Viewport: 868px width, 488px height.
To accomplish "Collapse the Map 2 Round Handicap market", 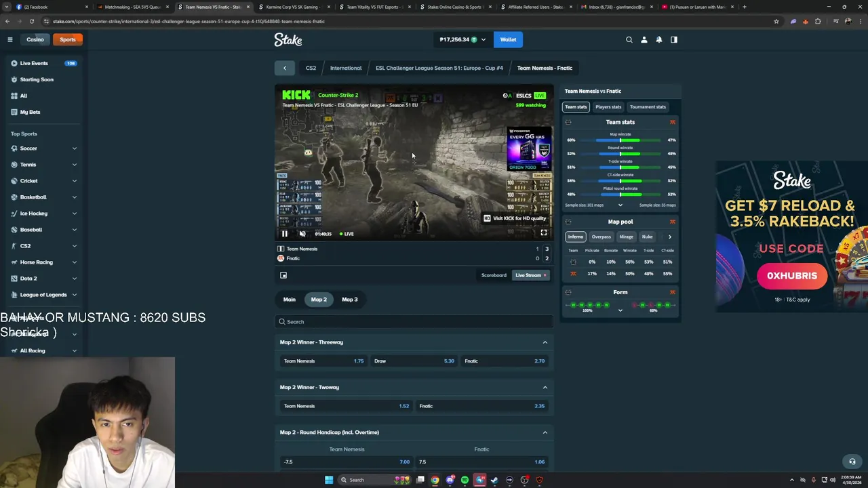I will 545,432.
